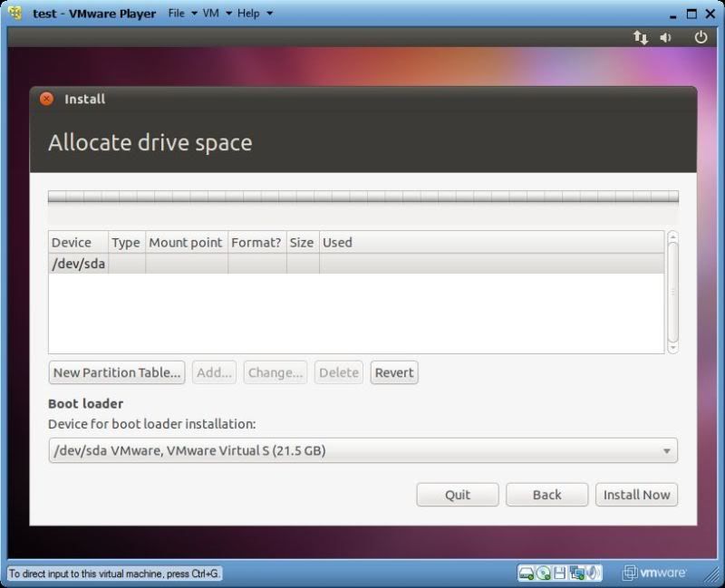Viewport: 725px width, 588px height.
Task: Click the partition list scrollbar down arrow
Action: pyautogui.click(x=673, y=347)
